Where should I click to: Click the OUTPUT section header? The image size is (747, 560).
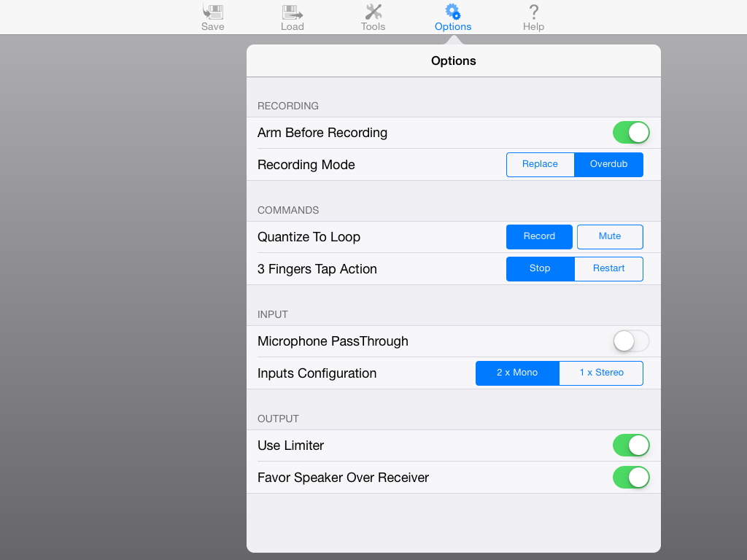[278, 419]
